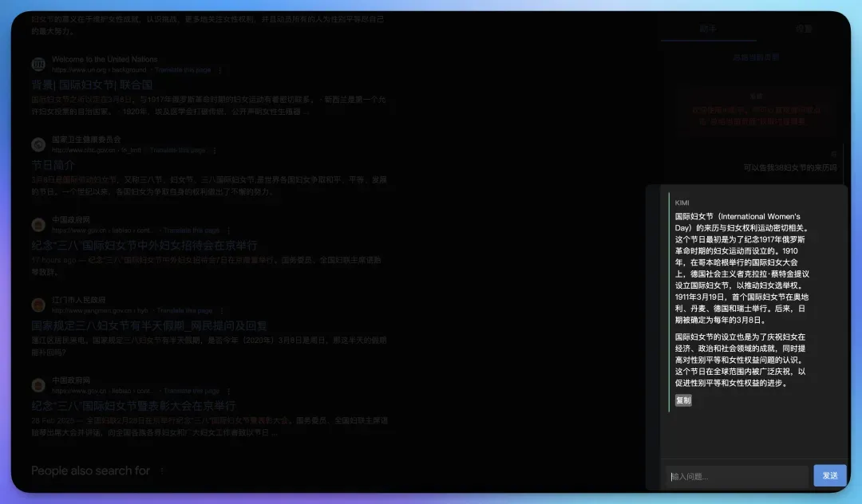
Task: Click the 江门市人民政府 site favicon
Action: 38,305
